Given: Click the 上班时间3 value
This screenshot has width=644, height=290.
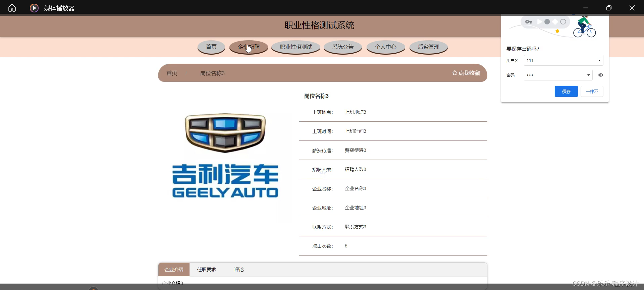Looking at the screenshot, I should click(x=356, y=131).
